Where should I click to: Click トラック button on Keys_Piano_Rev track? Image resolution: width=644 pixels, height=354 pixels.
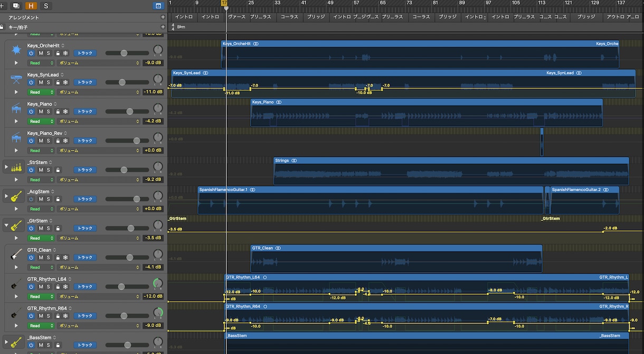pos(85,141)
